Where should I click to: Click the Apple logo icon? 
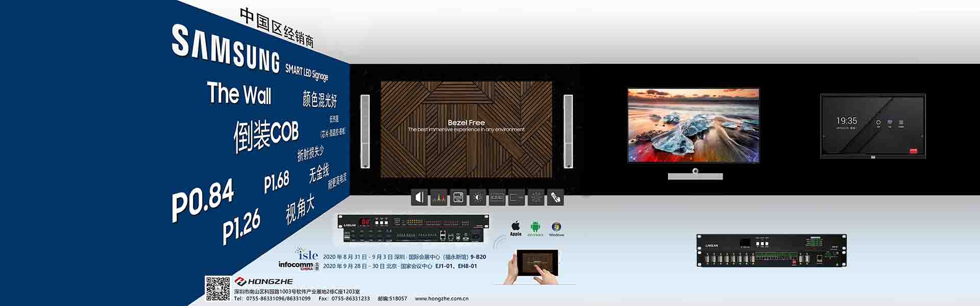tap(516, 226)
